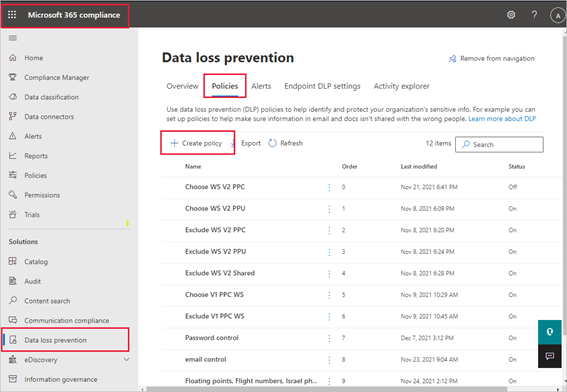The image size is (567, 392).
Task: Collapse the navigation hamburger menu
Action: [13, 38]
